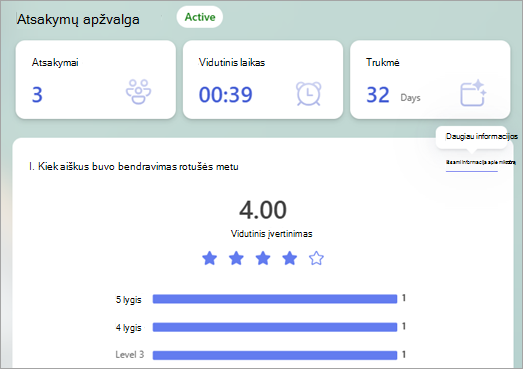Open the Atsakymai responses card
Image resolution: width=523 pixels, height=369 pixels.
pos(96,80)
